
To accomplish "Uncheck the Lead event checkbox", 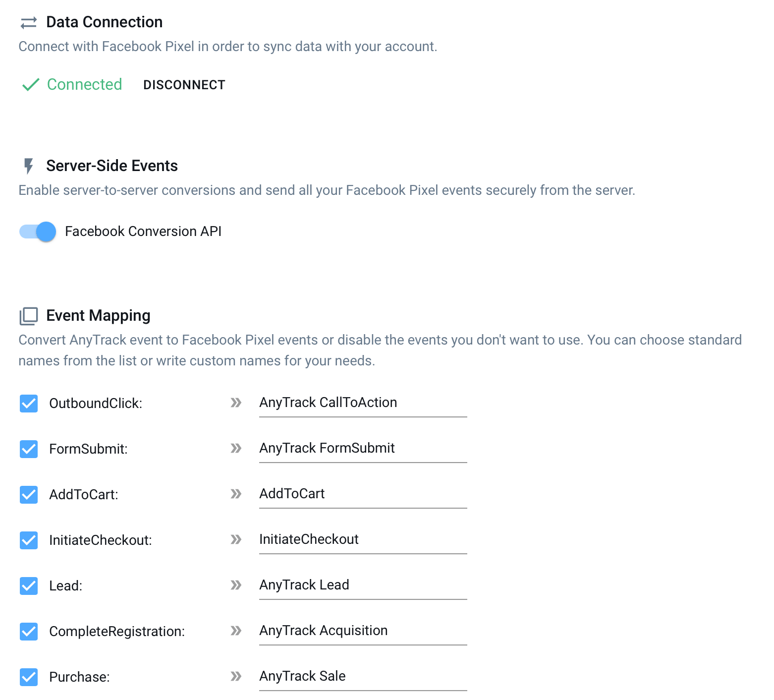I will tap(29, 586).
